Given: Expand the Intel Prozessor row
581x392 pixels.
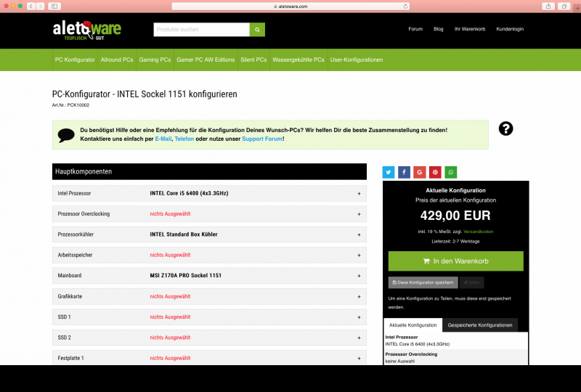Looking at the screenshot, I should pos(209,193).
